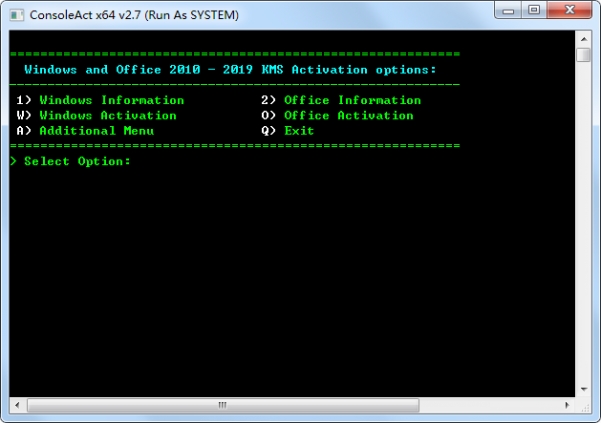Minimize the ConsoleAct window

click(508, 10)
